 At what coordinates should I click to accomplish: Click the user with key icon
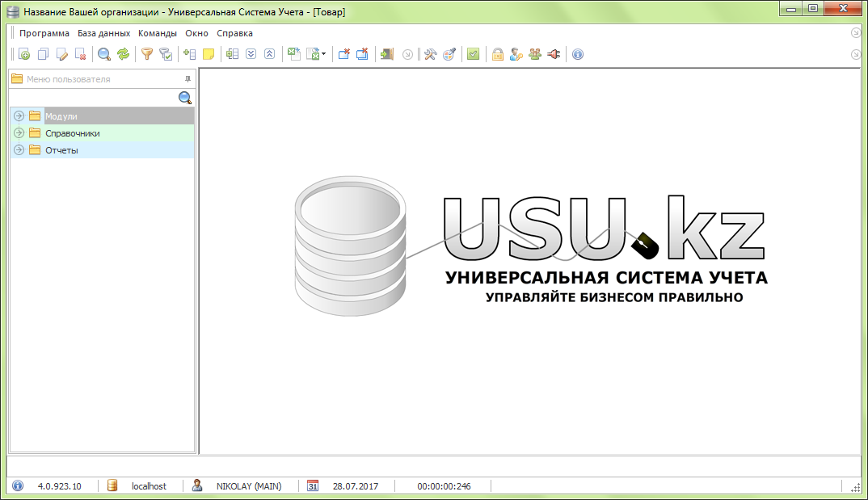516,54
